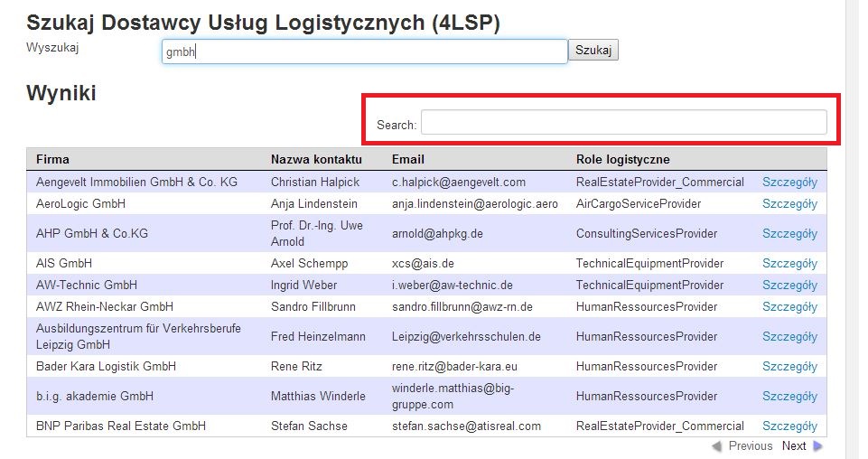Click contact name Ingrid Weber
This screenshot has width=868, height=459.
303,286
